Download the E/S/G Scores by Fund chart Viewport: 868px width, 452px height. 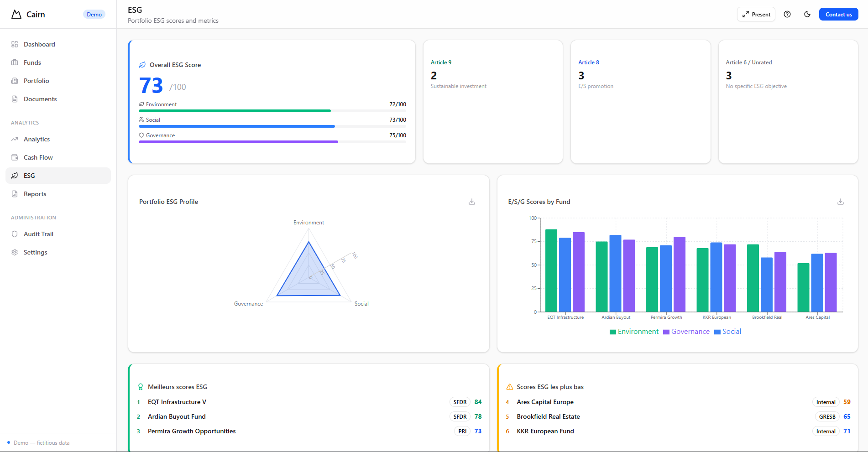coord(840,201)
